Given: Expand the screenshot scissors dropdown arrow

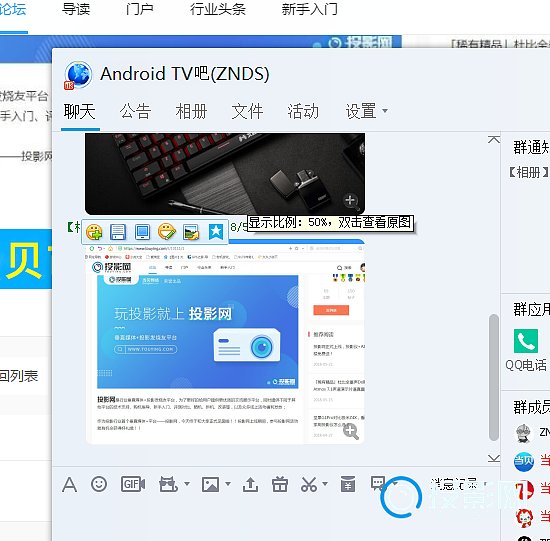Looking at the screenshot, I should 325,484.
